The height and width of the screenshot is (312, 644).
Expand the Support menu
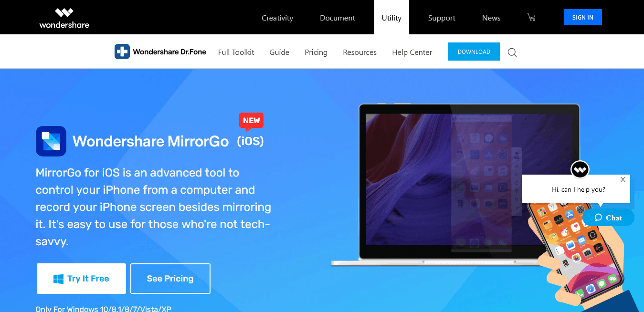tap(442, 18)
